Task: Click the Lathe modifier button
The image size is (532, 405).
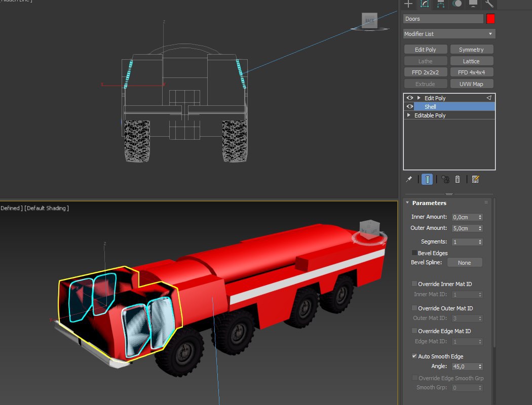Action: 426,61
